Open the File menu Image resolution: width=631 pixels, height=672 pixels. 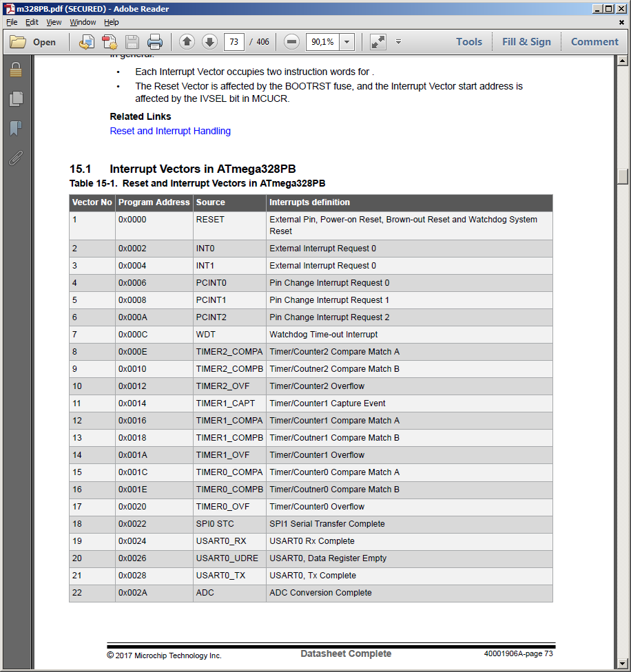(x=12, y=22)
